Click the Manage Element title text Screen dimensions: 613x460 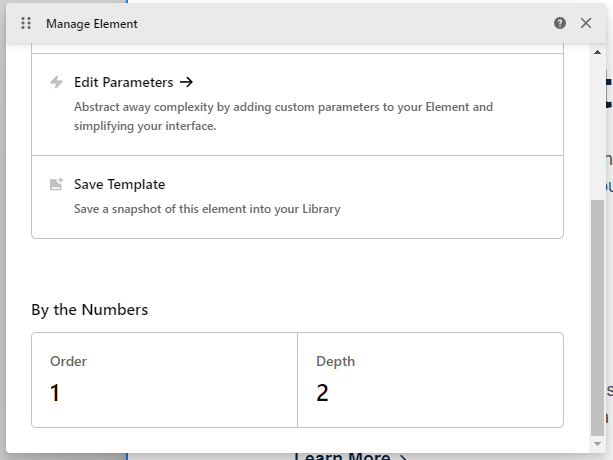92,23
